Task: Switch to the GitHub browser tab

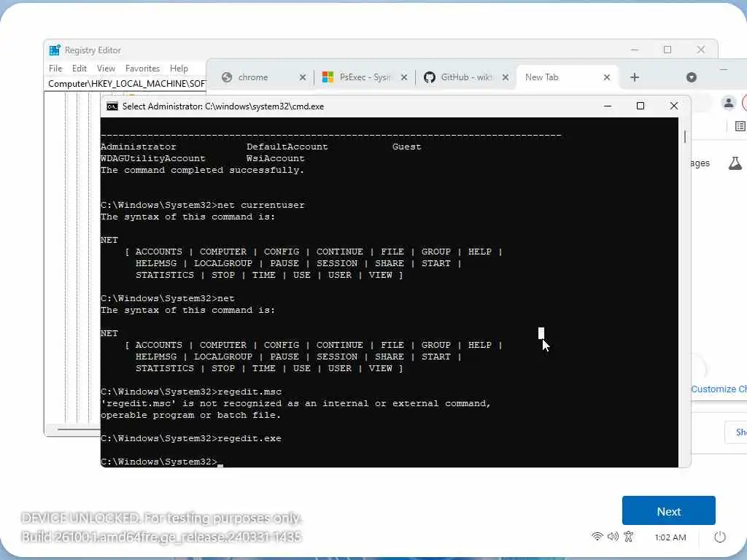Action: [466, 77]
